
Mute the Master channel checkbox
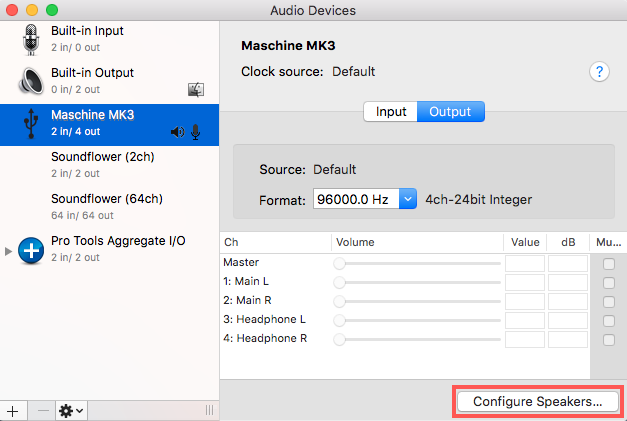pos(609,264)
